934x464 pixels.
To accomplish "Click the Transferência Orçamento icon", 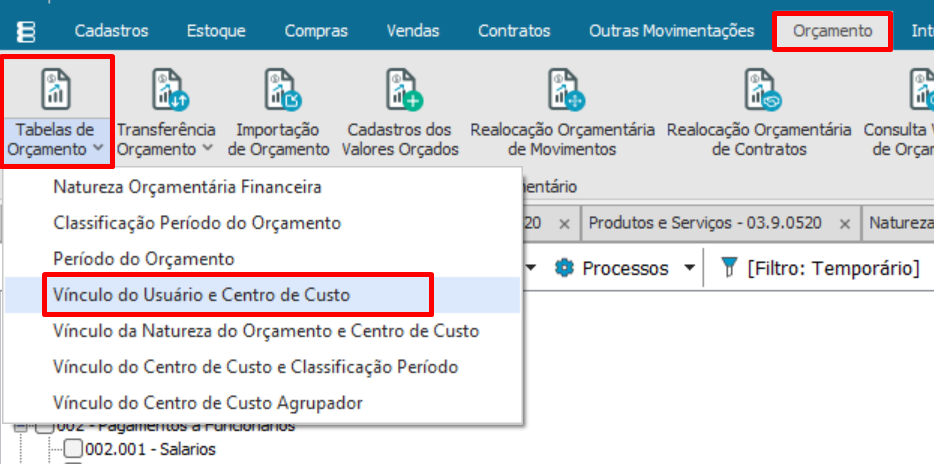I will 170,89.
